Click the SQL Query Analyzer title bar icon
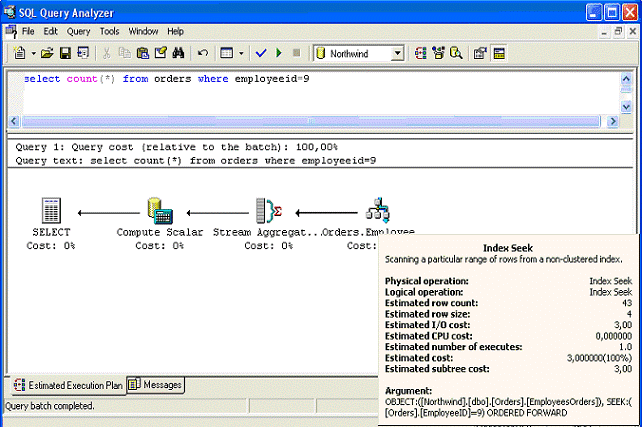This screenshot has height=427, width=642. click(9, 11)
